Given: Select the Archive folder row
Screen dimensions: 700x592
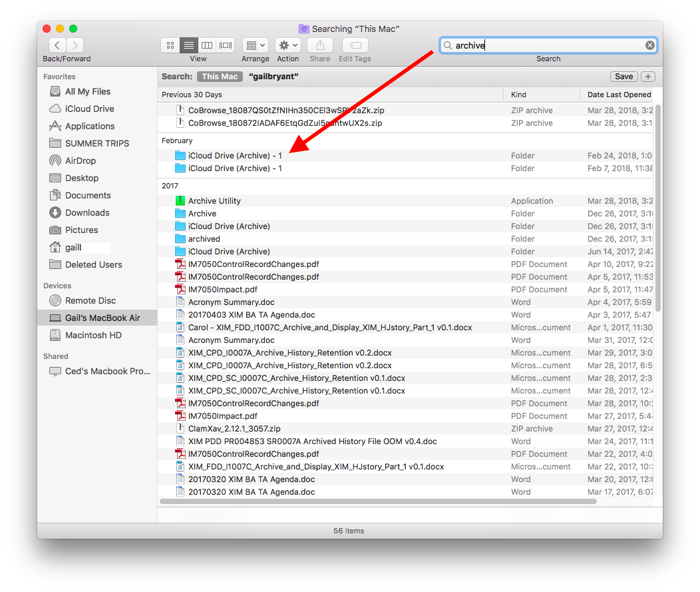Looking at the screenshot, I should [405, 214].
